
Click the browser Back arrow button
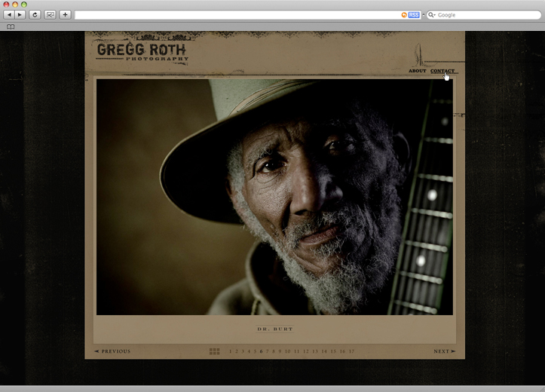pos(9,14)
